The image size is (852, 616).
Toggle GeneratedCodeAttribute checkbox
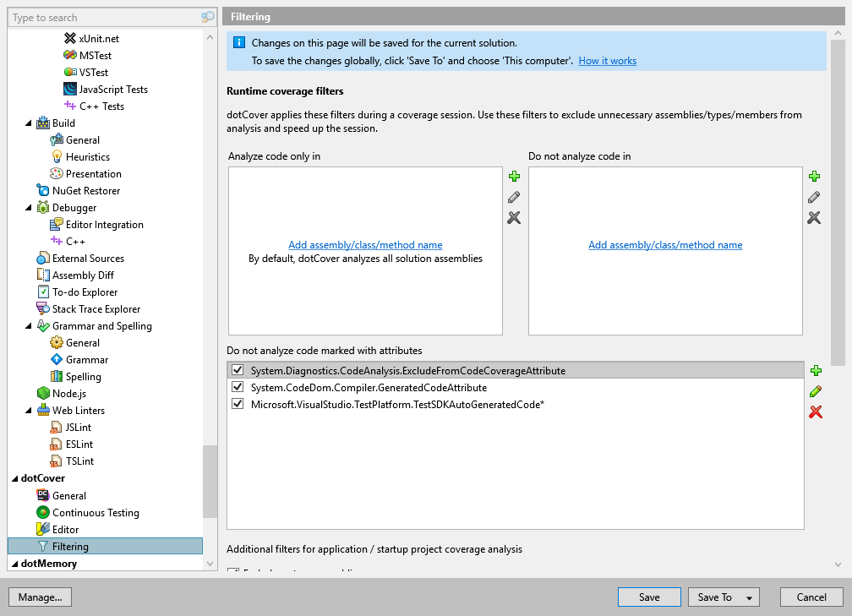click(x=238, y=388)
